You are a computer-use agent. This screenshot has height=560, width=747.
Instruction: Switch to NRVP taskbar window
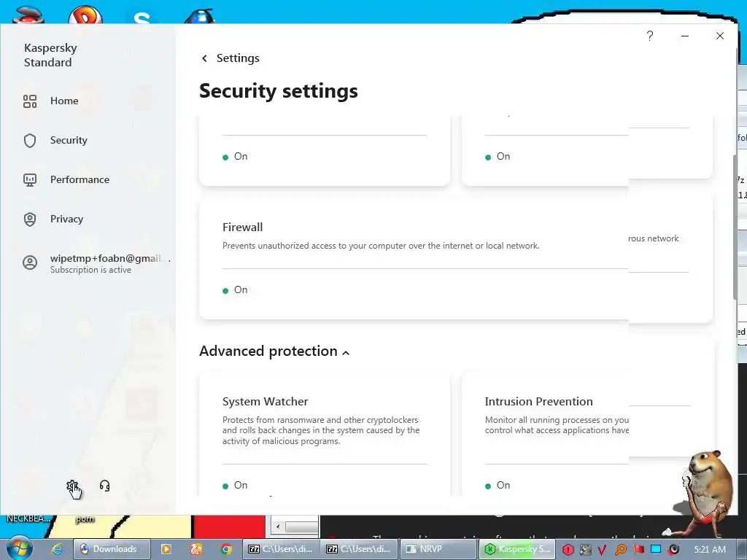click(438, 549)
